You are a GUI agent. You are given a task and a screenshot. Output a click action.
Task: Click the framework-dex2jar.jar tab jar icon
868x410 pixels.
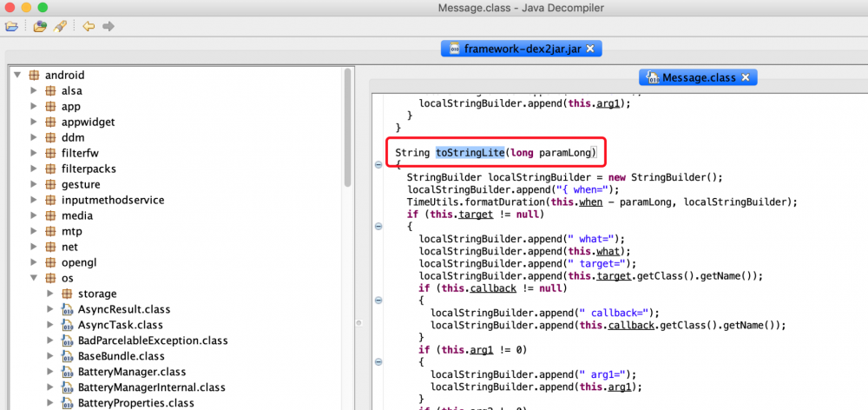pyautogui.click(x=454, y=49)
